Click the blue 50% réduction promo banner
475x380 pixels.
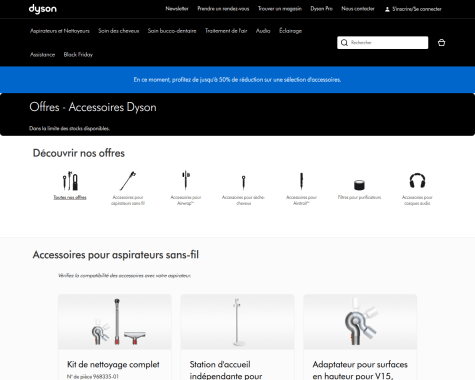[237, 80]
